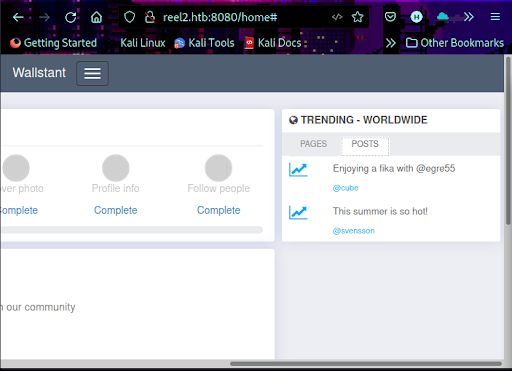Open the Getting Started bookmark

[x=53, y=43]
